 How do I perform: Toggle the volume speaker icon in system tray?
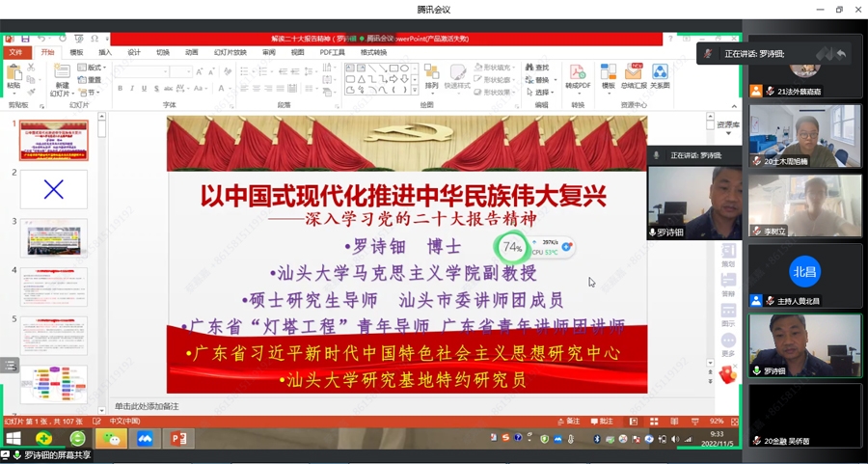pos(675,439)
